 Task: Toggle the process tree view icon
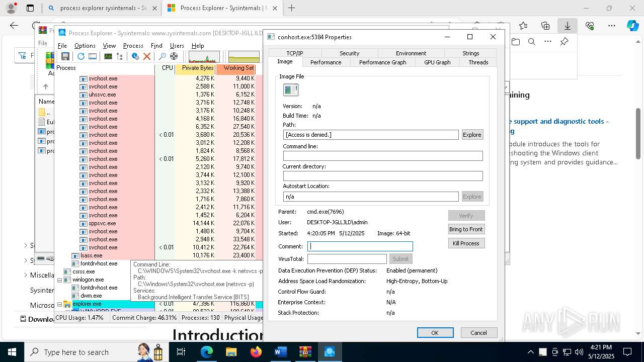[120, 56]
